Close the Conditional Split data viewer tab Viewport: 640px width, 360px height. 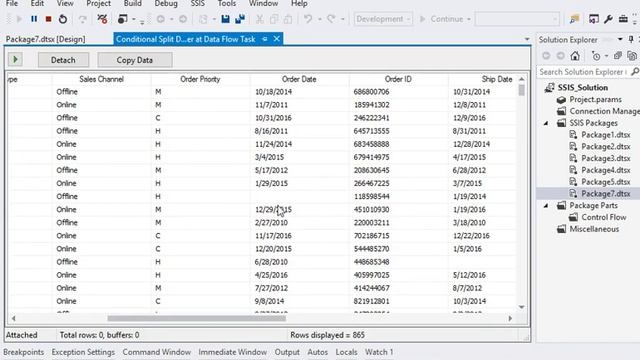click(277, 39)
